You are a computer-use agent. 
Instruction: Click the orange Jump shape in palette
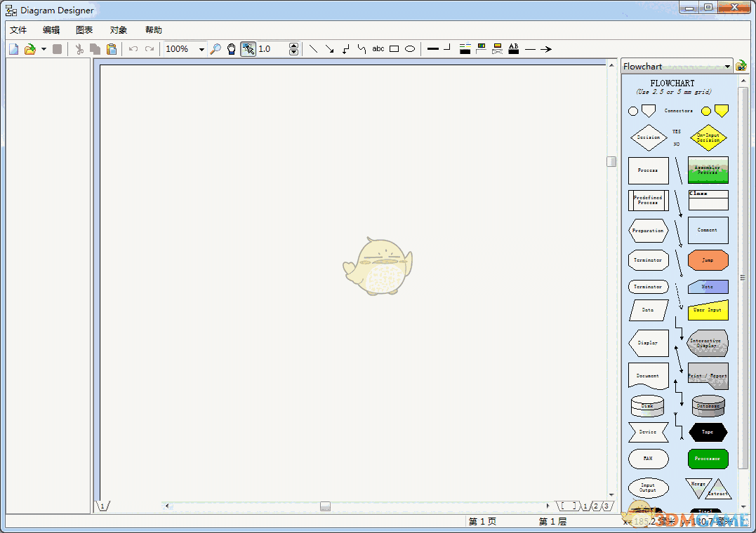point(708,260)
